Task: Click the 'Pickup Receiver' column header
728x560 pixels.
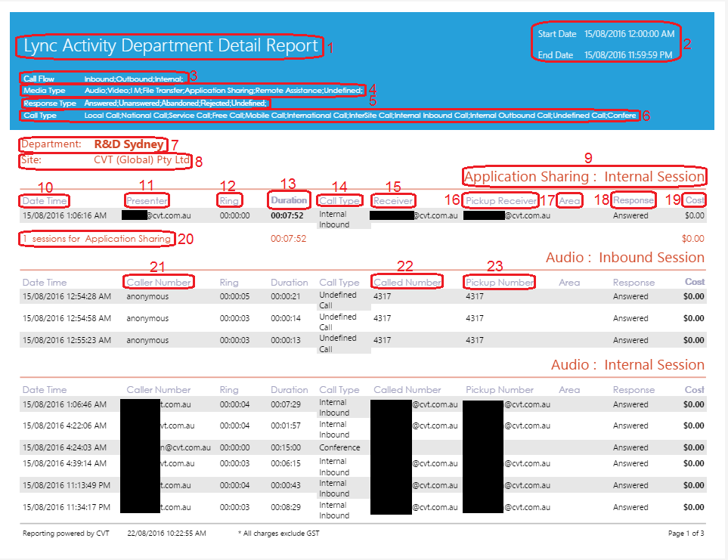Action: click(501, 201)
